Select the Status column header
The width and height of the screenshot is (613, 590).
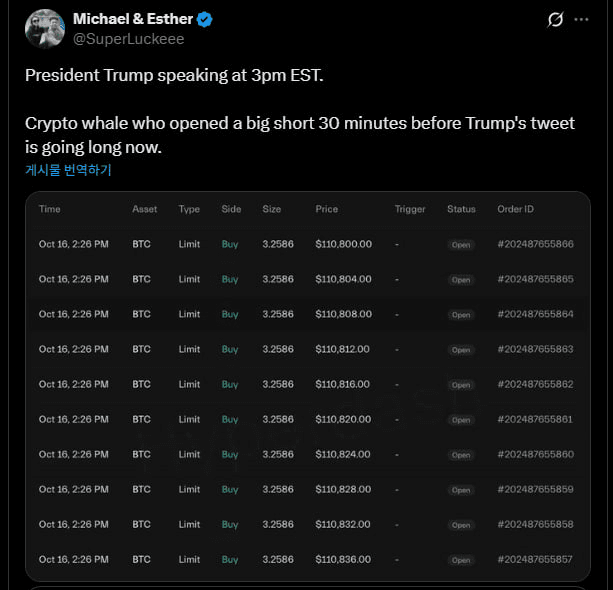click(461, 209)
